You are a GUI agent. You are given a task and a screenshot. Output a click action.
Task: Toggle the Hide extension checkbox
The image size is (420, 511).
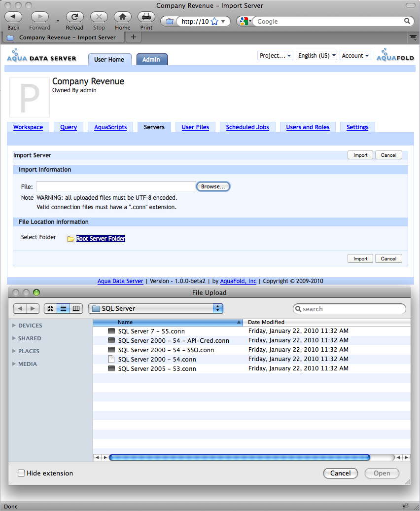[21, 473]
